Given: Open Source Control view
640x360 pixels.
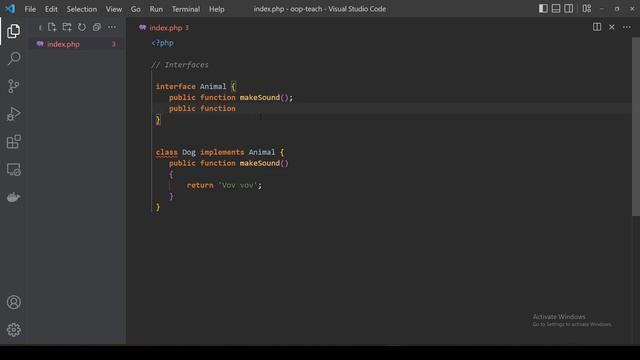Looking at the screenshot, I should tap(13, 86).
